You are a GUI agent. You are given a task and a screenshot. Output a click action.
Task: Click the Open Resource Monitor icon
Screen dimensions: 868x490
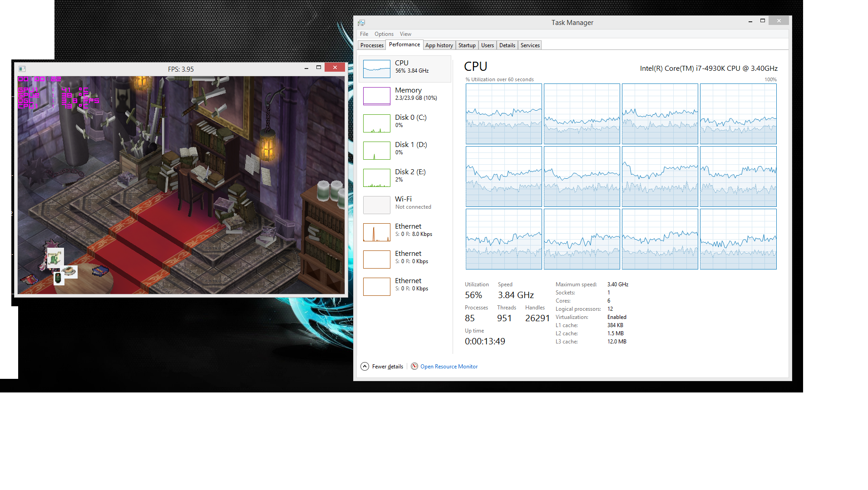click(414, 366)
